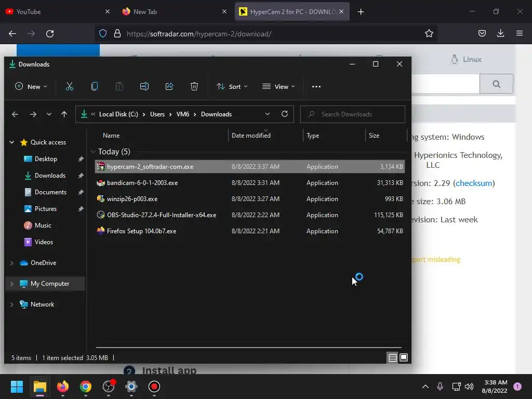Open Desktop in Quick access
The width and height of the screenshot is (532, 399).
pos(46,159)
